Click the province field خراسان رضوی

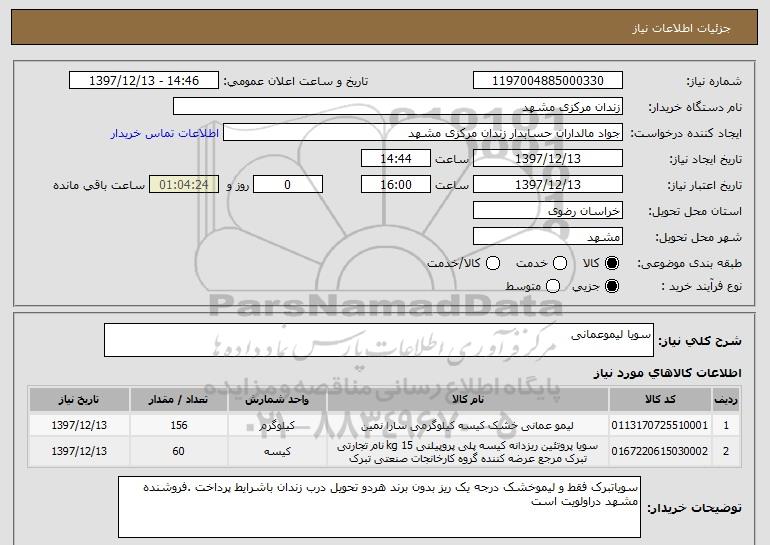(548, 211)
